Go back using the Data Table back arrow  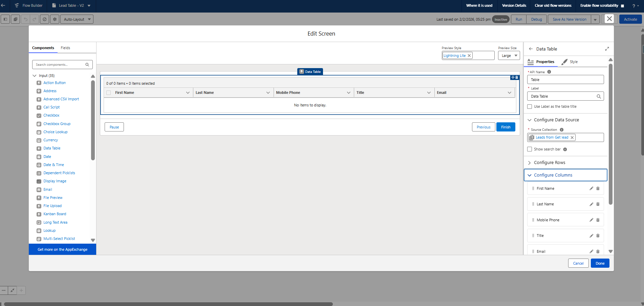(x=531, y=49)
